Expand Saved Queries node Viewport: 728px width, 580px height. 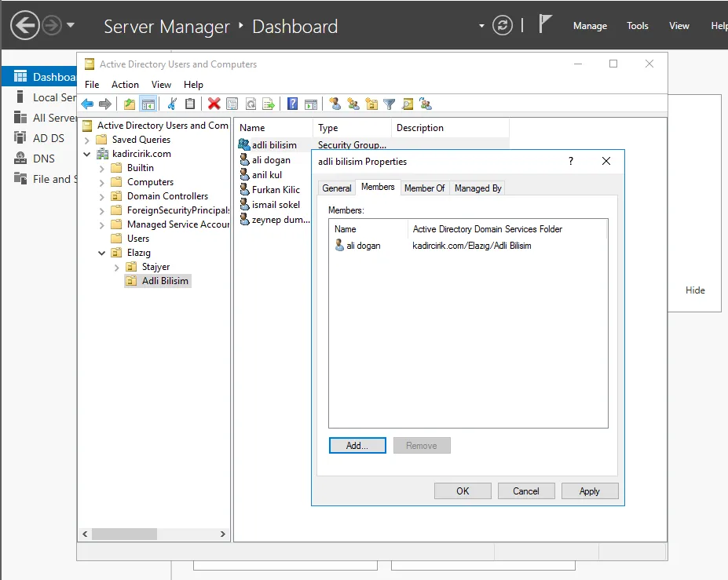[x=87, y=140]
